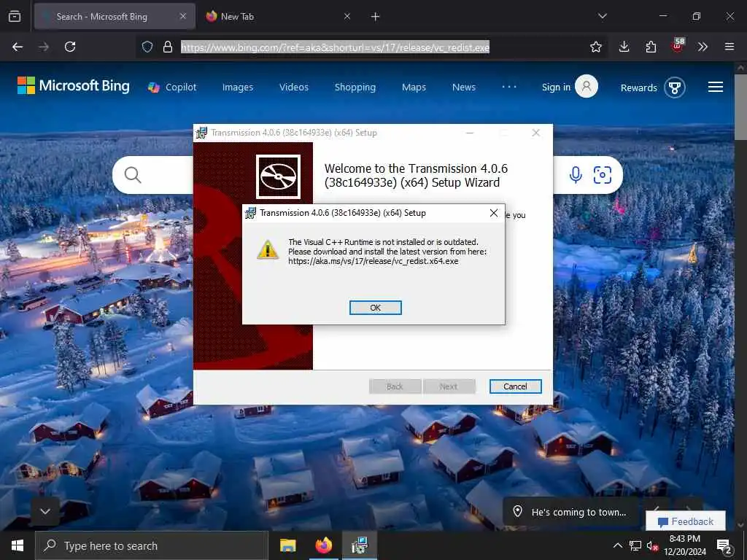This screenshot has height=560, width=747.
Task: Close the Visual C++ Runtime warning dialog
Action: tap(494, 213)
